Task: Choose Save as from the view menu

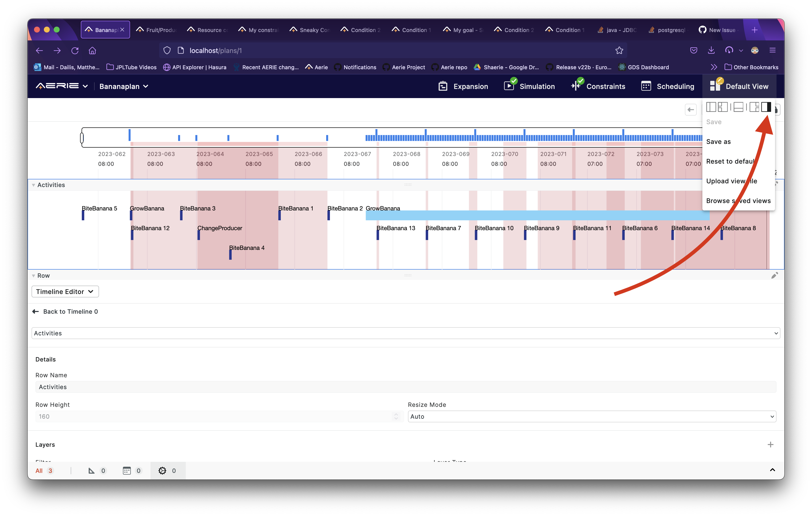Action: pos(718,142)
